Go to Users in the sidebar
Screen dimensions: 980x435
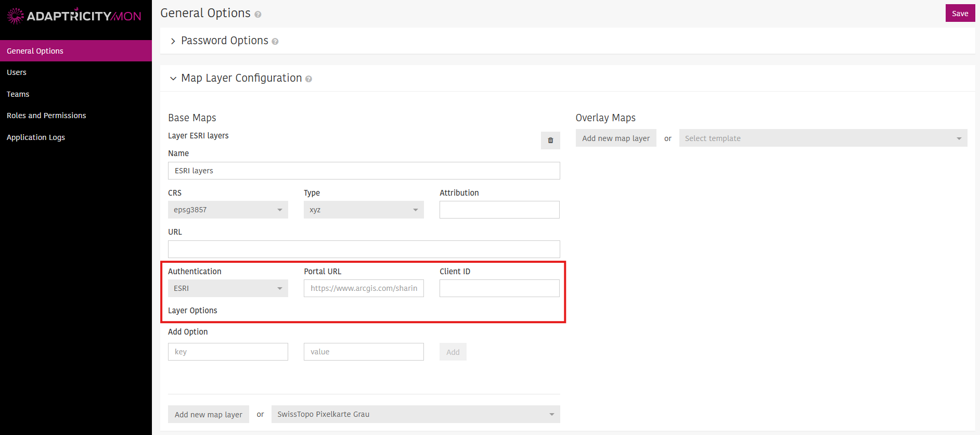click(17, 72)
